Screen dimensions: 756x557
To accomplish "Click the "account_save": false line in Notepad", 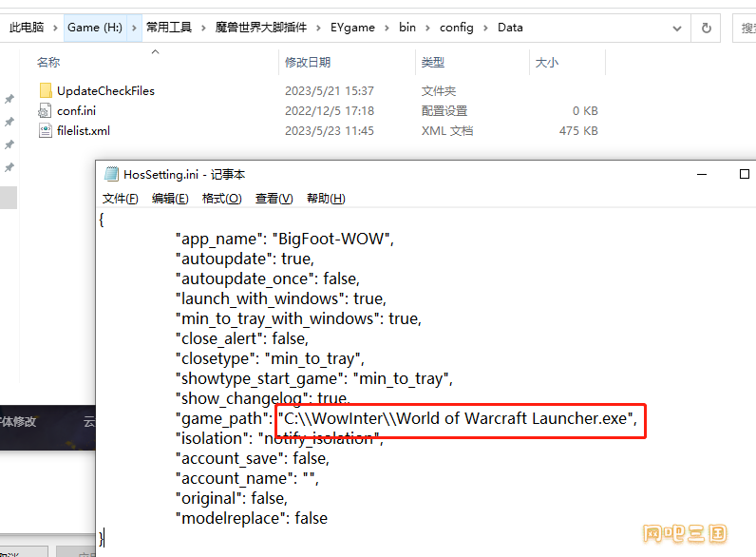I will (x=253, y=458).
